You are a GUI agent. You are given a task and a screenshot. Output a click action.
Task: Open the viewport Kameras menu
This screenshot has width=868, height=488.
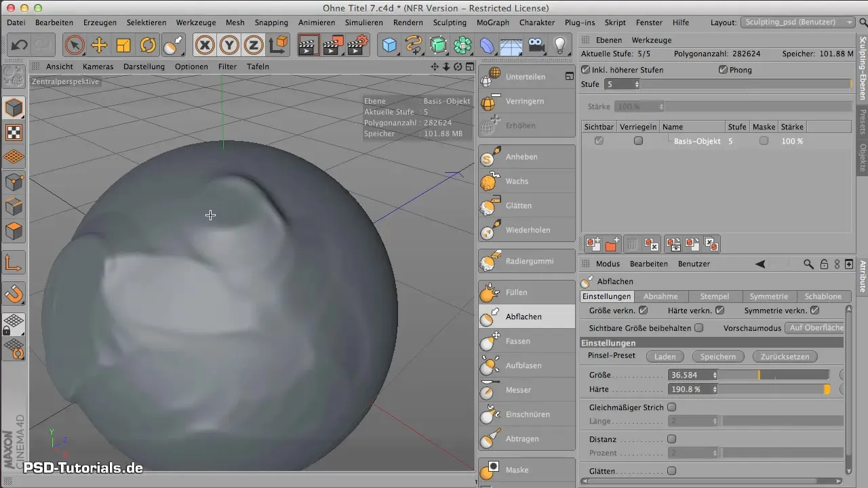tap(98, 66)
